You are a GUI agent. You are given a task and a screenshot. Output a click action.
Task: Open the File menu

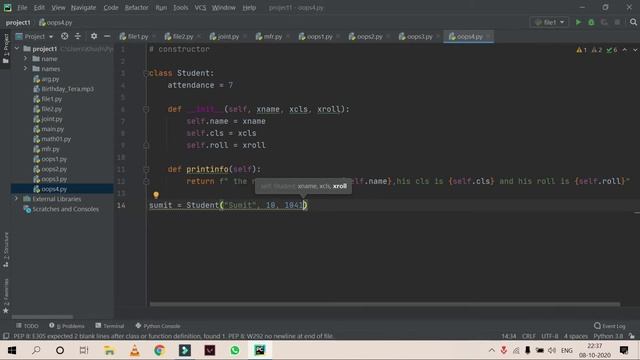click(22, 7)
